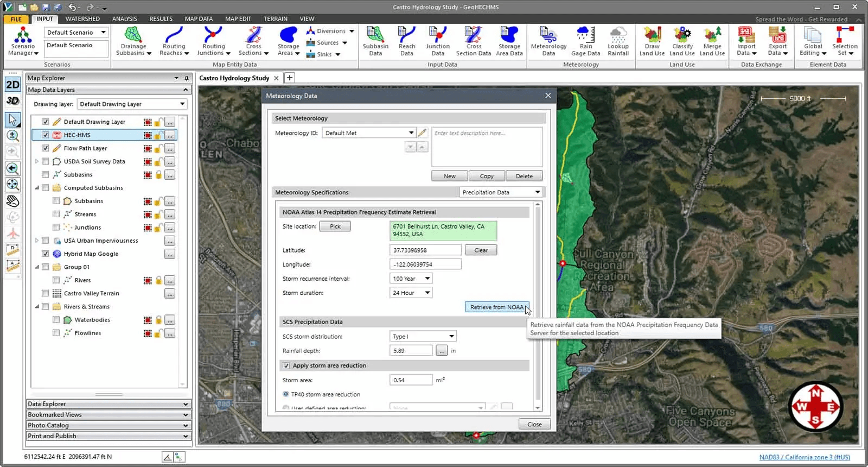
Task: Select TP40 storm area reduction radio button
Action: [286, 394]
